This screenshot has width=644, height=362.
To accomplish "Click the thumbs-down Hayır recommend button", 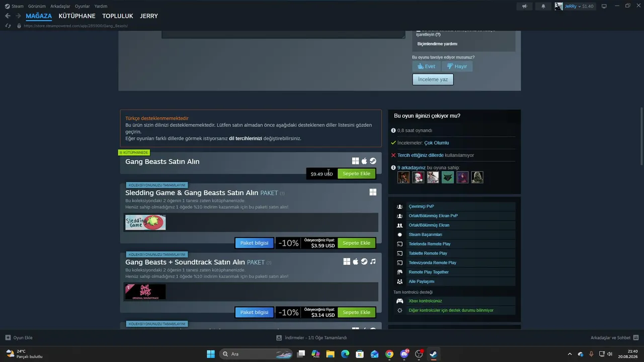I will tap(457, 66).
